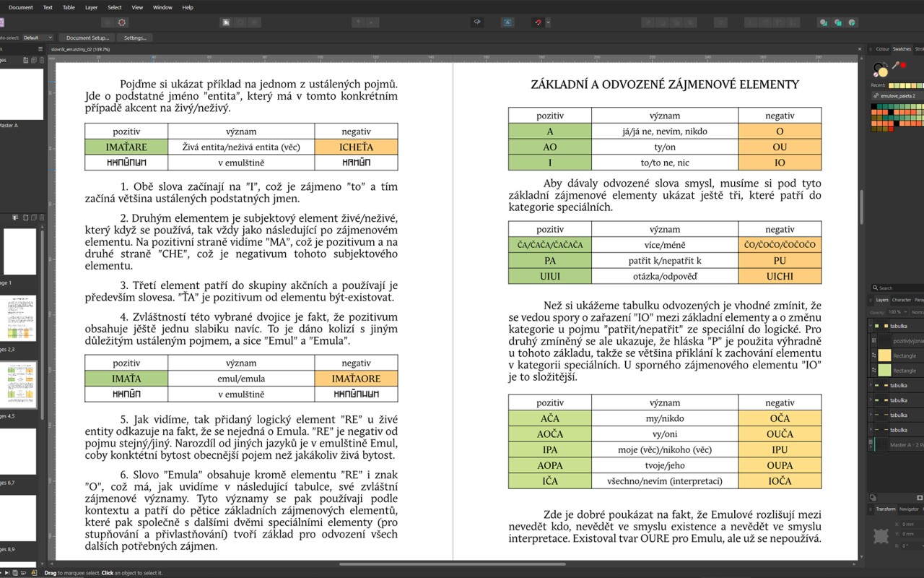Click the white page icon in toolbar

[x=226, y=22]
